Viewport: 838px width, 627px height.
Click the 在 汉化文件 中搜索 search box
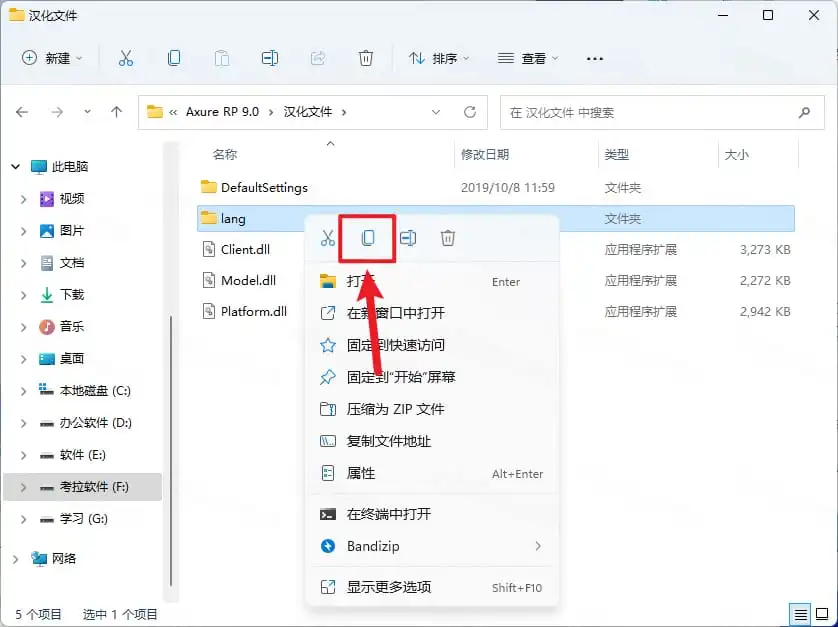click(x=662, y=112)
